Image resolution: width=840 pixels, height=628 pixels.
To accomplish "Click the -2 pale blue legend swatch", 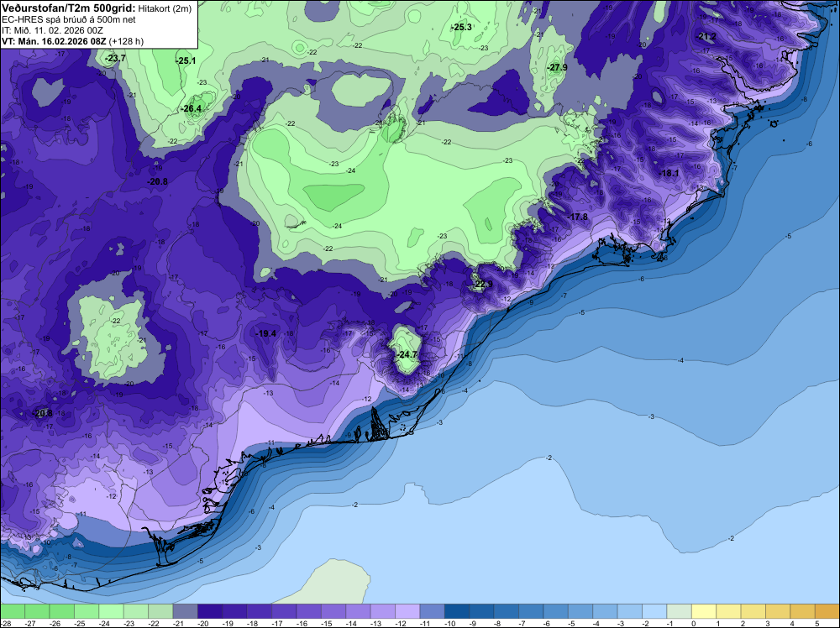I will coord(654,611).
